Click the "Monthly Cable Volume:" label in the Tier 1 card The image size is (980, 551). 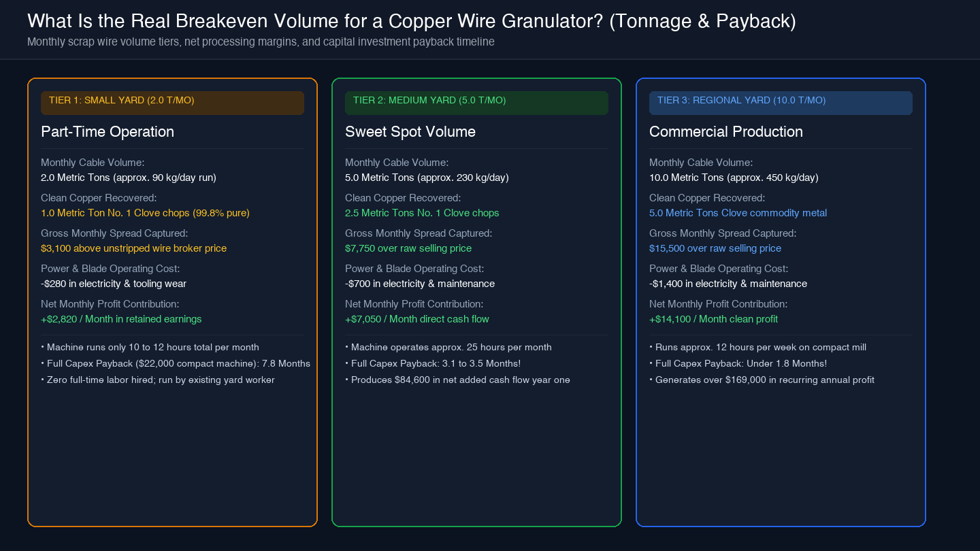(x=93, y=163)
